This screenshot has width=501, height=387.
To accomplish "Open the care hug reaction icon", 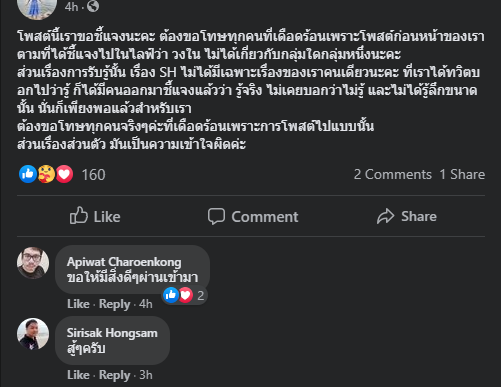I will 46,174.
